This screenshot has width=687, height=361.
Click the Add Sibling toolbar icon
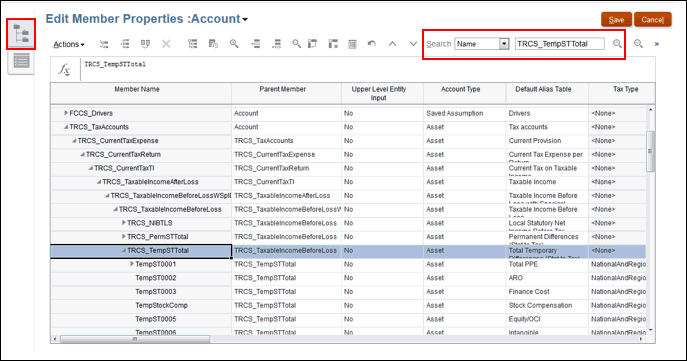click(125, 44)
